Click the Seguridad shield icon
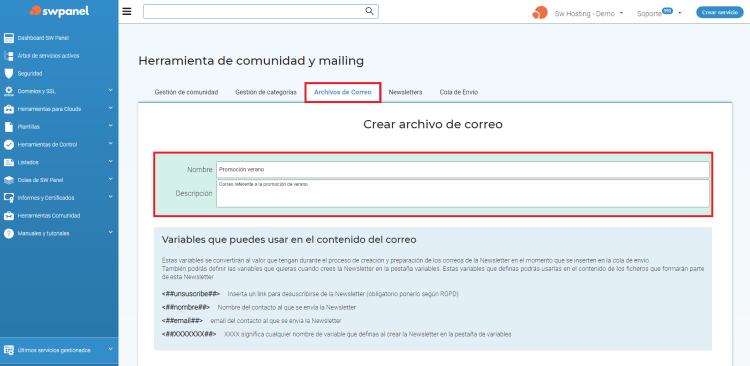Image resolution: width=750 pixels, height=366 pixels. pos(9,73)
